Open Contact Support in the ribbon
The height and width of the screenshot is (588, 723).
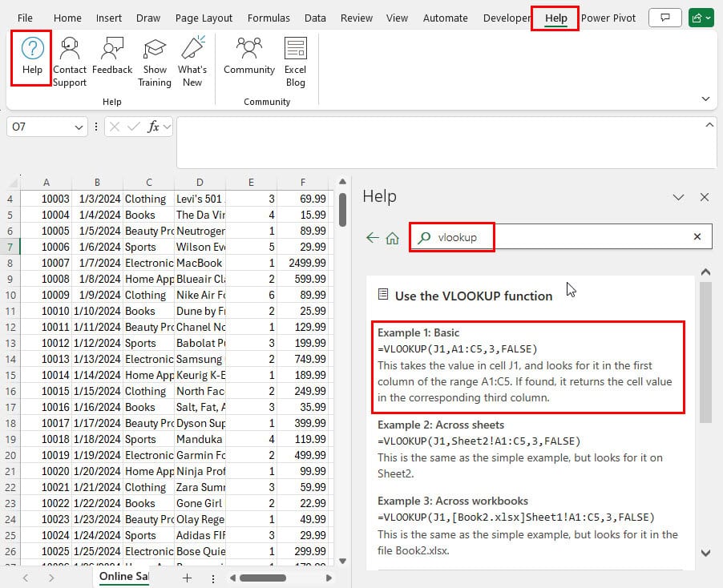pos(70,62)
